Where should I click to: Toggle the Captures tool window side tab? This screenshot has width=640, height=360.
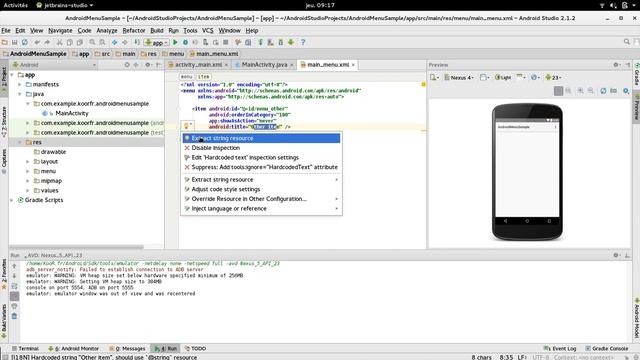click(x=4, y=160)
